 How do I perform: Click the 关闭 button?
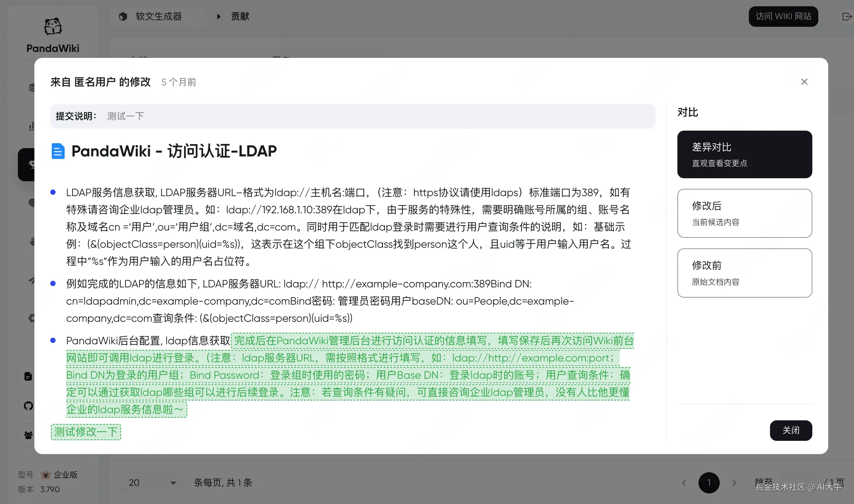point(791,430)
